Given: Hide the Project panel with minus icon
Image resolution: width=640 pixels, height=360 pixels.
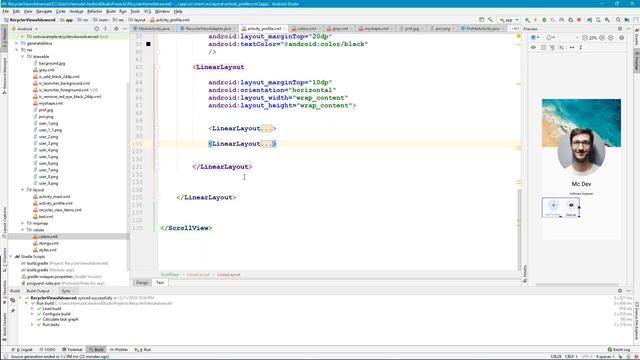Looking at the screenshot, I should coord(125,29).
